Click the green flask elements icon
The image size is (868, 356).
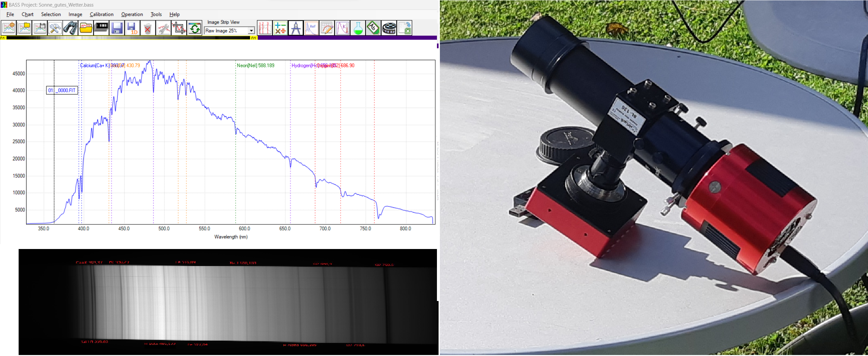[358, 28]
